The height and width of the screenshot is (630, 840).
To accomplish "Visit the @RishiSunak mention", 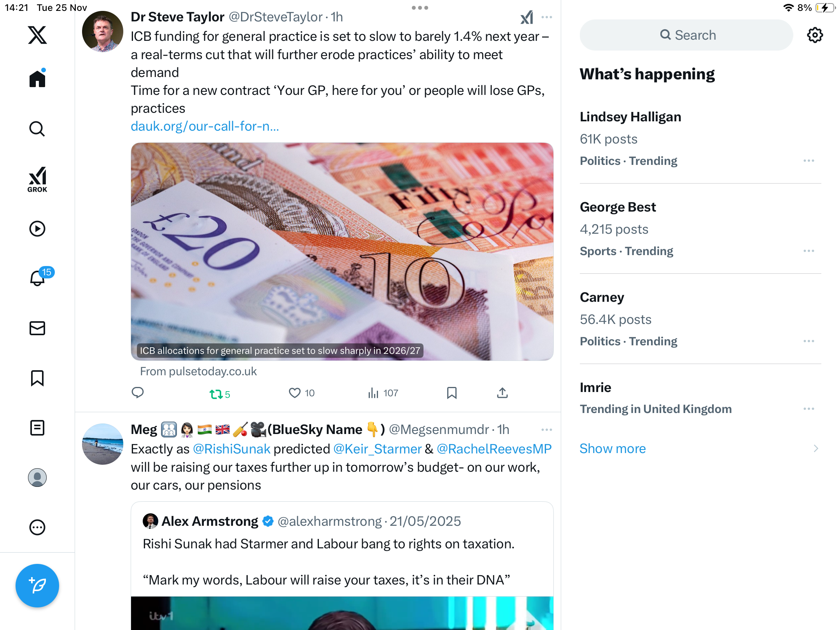I will 231,449.
